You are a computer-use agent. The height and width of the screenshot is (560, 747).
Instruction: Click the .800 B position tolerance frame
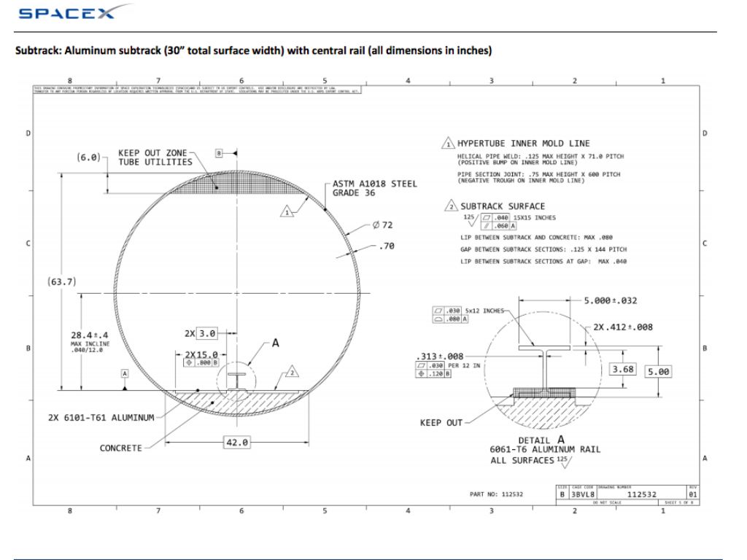(201, 363)
